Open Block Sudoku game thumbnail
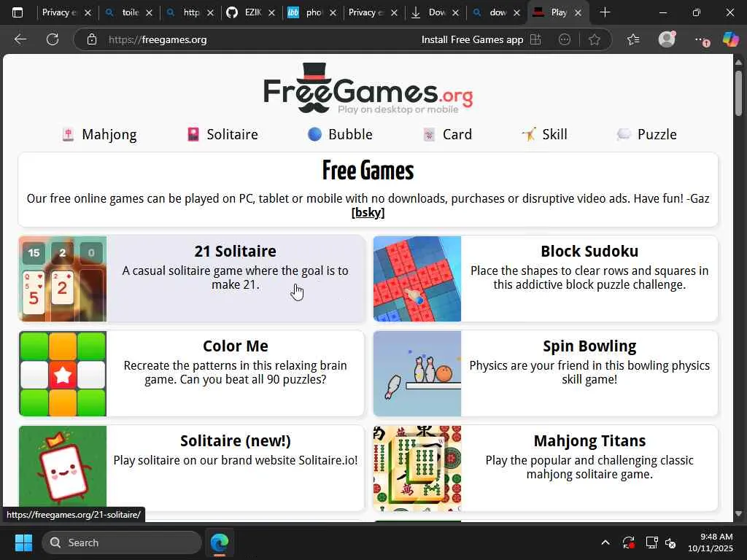Screen dimensions: 747x560 (417, 279)
